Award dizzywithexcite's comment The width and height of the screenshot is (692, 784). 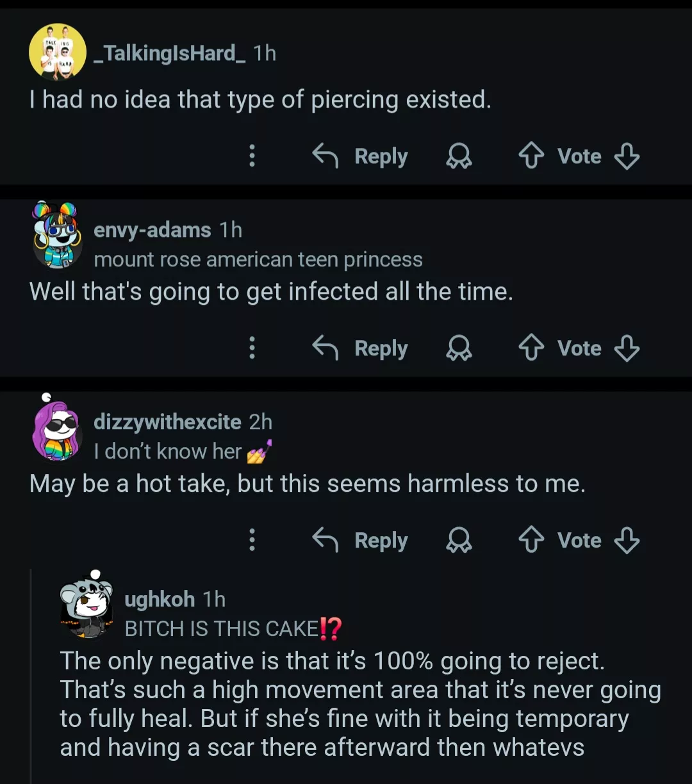point(459,541)
